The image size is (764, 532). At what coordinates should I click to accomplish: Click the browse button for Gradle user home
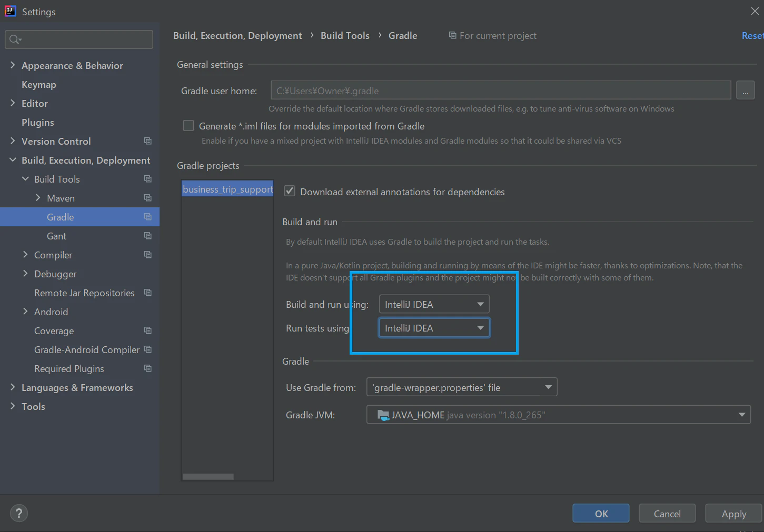(745, 90)
